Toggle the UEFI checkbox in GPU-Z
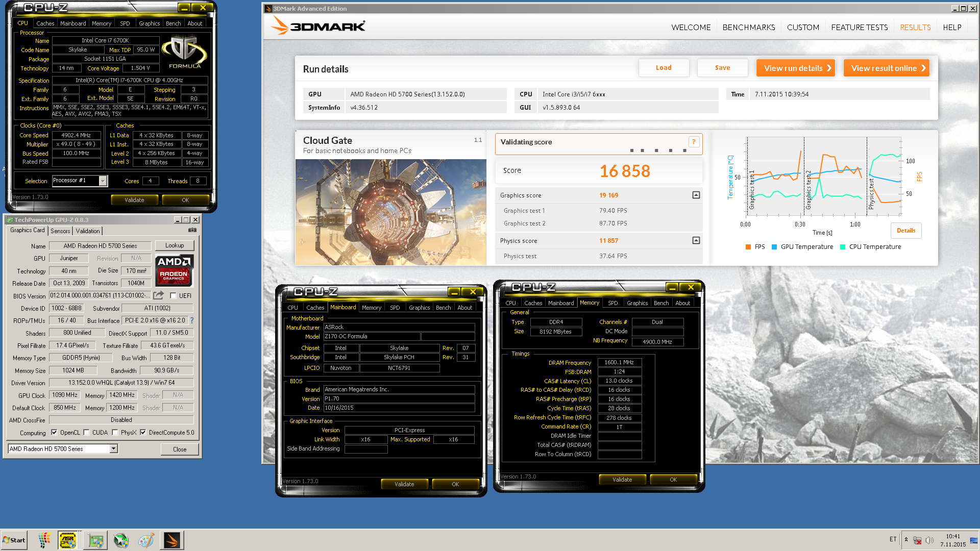980x551 pixels. (x=173, y=295)
